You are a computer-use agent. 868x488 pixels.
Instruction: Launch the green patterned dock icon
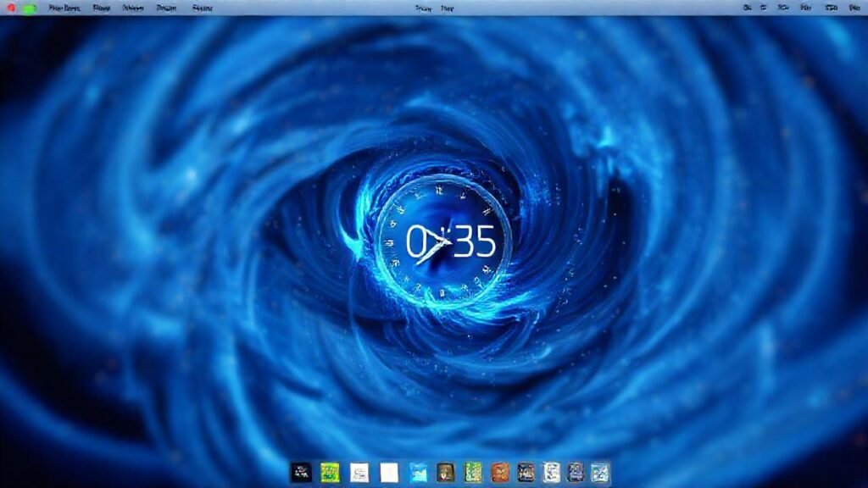pos(474,472)
